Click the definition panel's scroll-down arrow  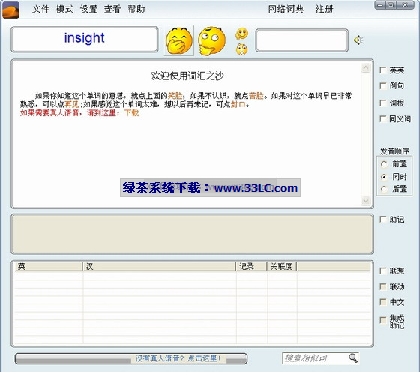pos(366,200)
